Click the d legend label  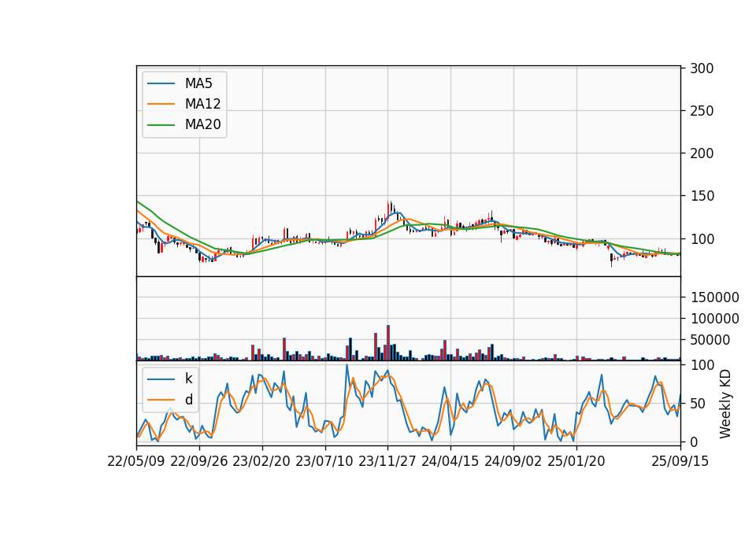[188, 400]
